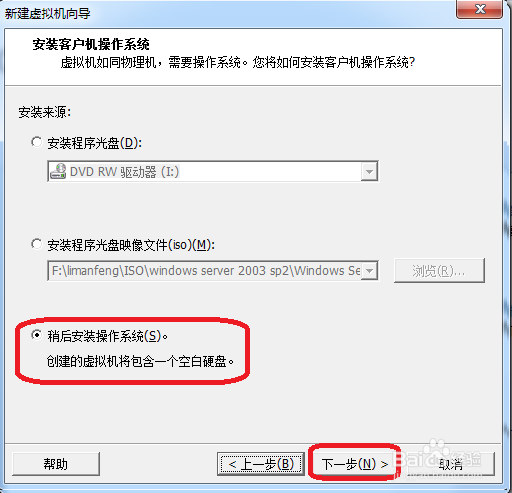Go back with 上一步(B) button
This screenshot has height=493, width=512.
point(261,464)
